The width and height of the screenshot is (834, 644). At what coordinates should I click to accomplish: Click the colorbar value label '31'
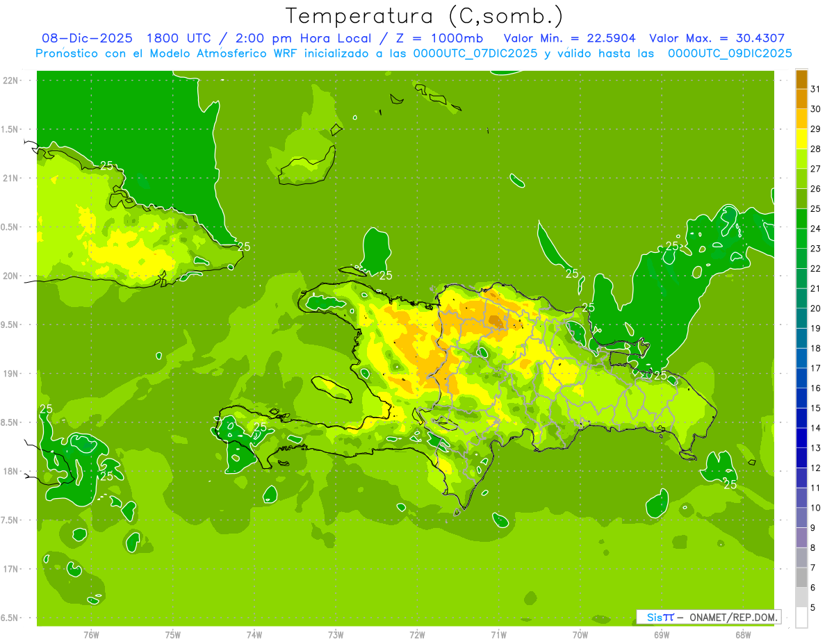tap(815, 89)
